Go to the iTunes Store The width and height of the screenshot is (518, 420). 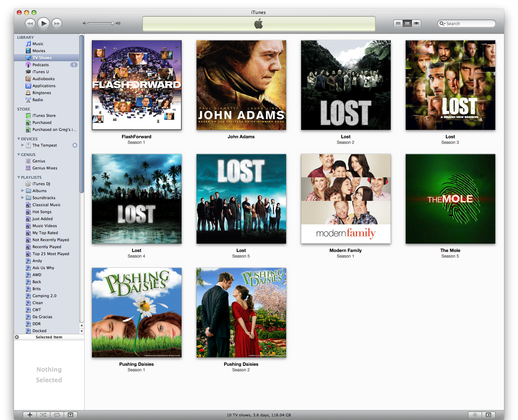(x=47, y=115)
